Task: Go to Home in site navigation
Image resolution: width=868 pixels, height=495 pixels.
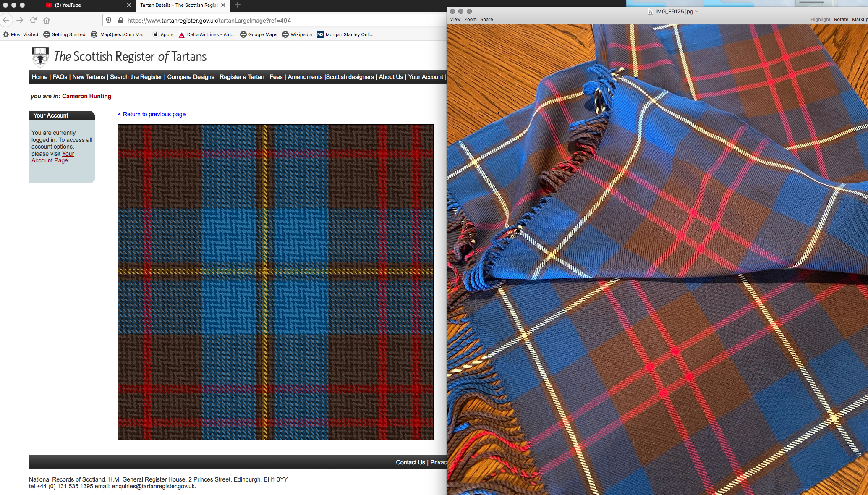Action: (39, 77)
